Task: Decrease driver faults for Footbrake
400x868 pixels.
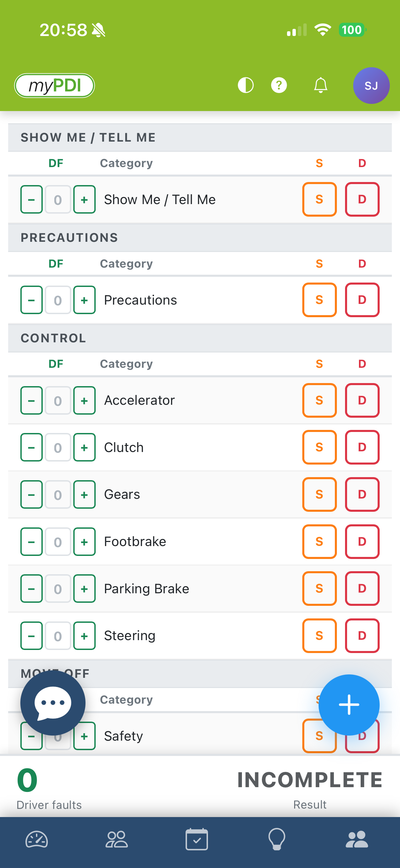Action: point(32,542)
